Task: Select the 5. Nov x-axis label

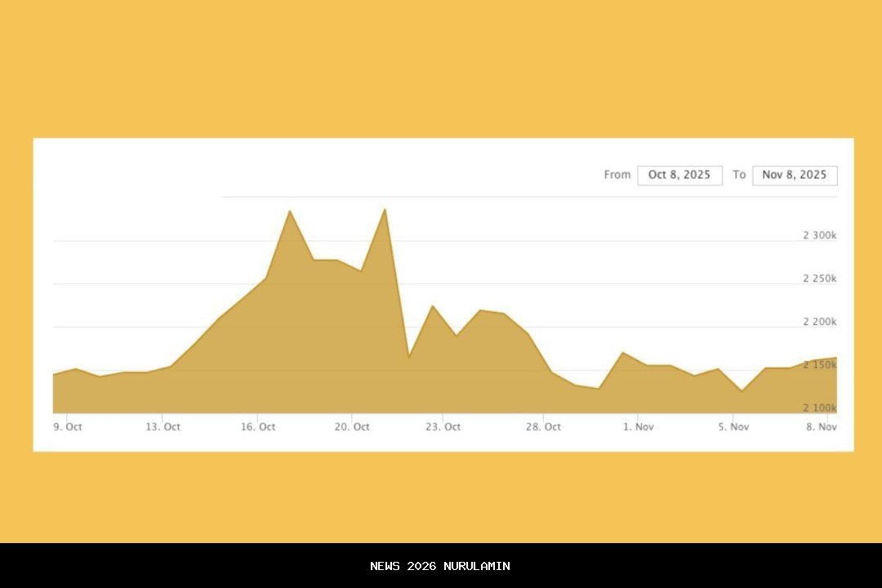Action: pos(733,427)
